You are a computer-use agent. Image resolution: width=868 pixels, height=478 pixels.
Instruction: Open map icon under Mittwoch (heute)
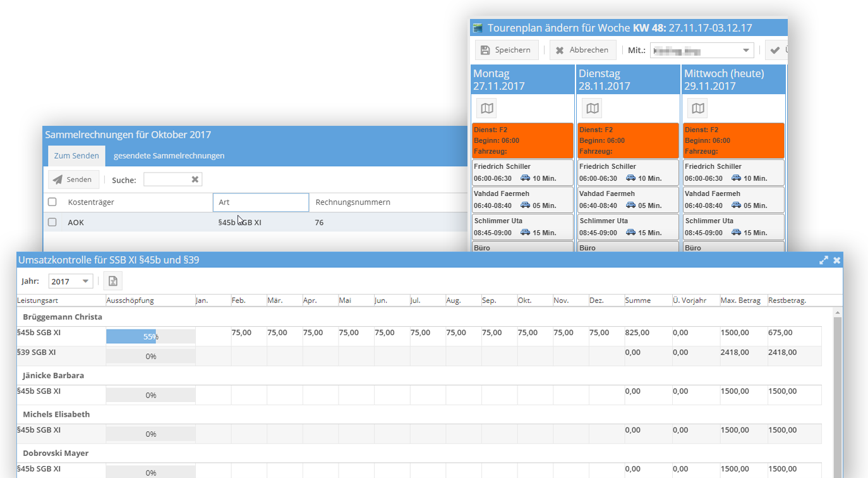[x=697, y=108]
